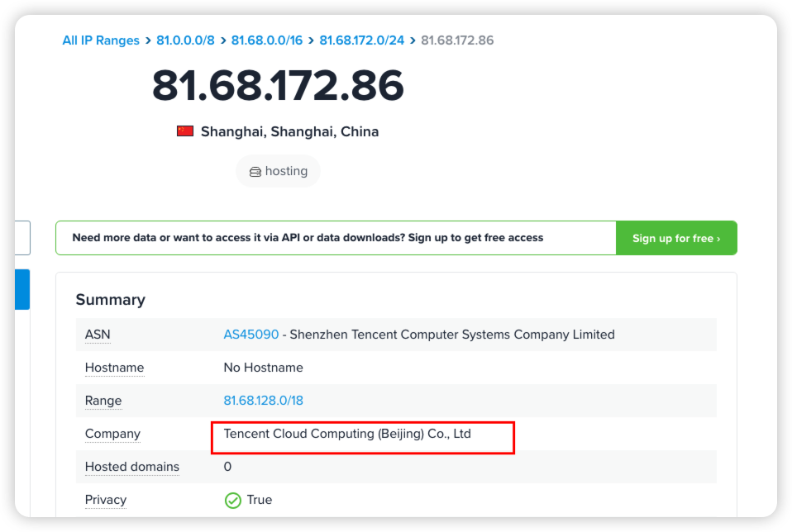Click the Tencent Cloud Computing (Beijing) company value
This screenshot has height=532, width=792.
coord(347,434)
